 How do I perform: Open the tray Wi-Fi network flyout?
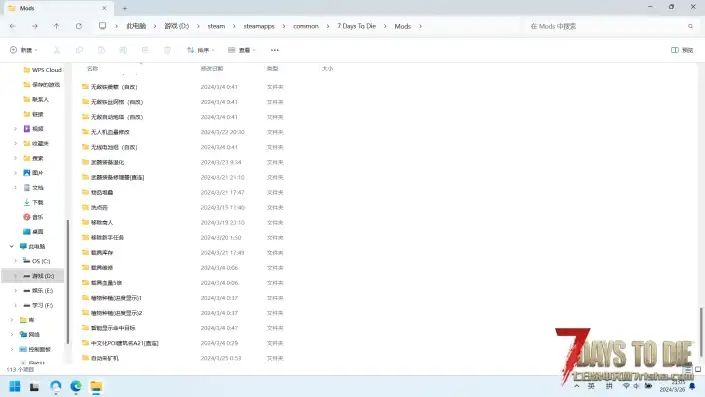point(626,386)
